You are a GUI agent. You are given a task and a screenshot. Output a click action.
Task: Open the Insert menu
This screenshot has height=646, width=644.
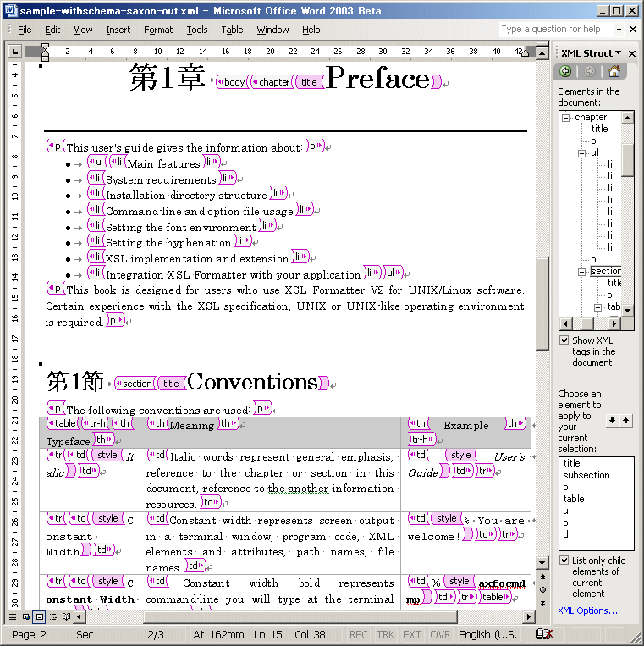coord(118,30)
